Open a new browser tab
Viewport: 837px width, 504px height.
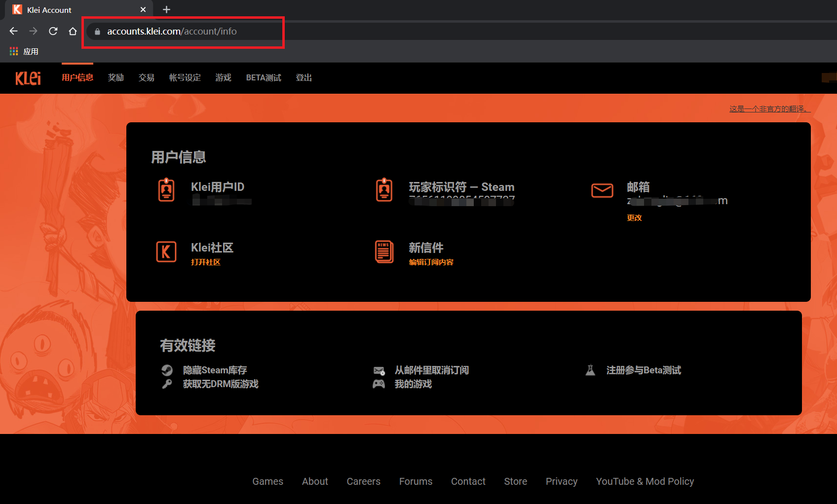166,9
